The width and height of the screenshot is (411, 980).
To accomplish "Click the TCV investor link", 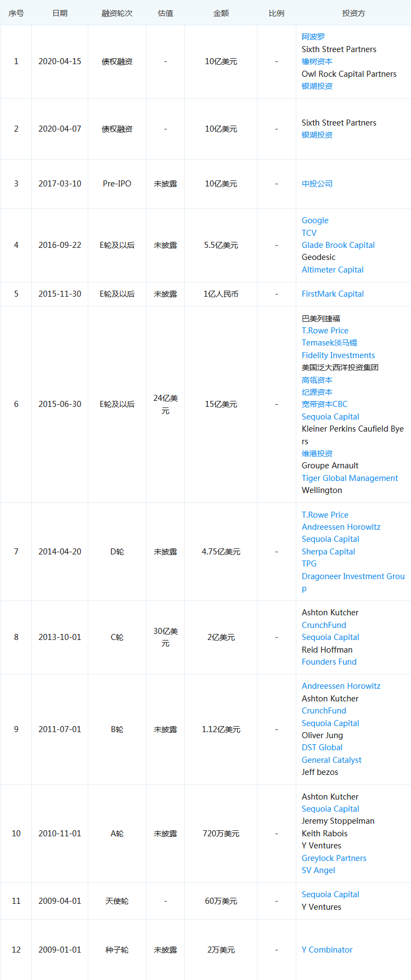I will tap(309, 233).
